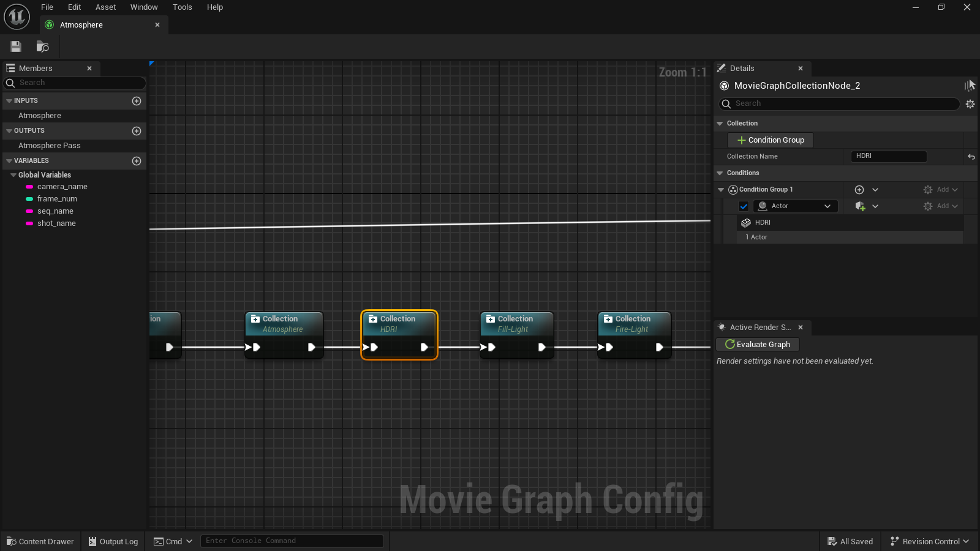The height and width of the screenshot is (551, 980).
Task: Open the Tools menu
Action: click(x=183, y=7)
